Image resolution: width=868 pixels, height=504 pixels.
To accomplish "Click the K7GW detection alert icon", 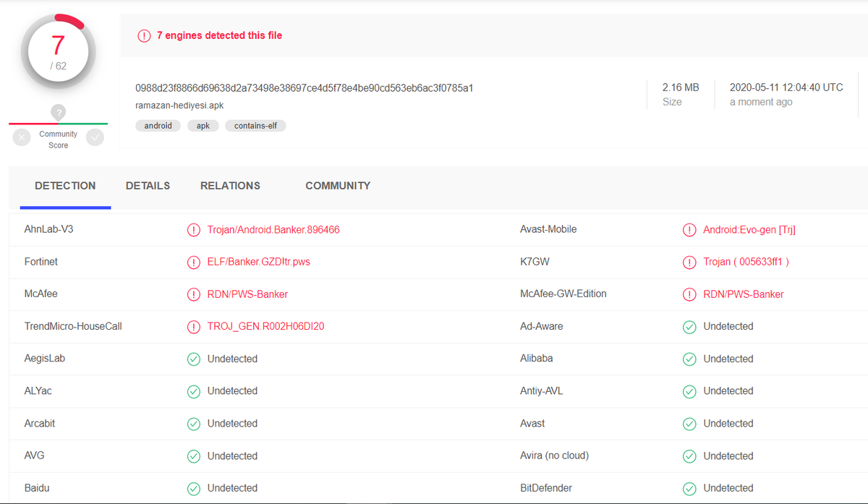I will [690, 262].
